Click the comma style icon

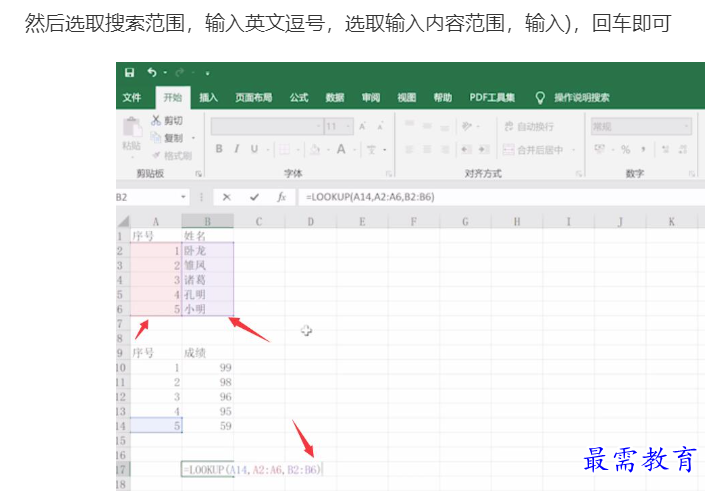pos(643,149)
